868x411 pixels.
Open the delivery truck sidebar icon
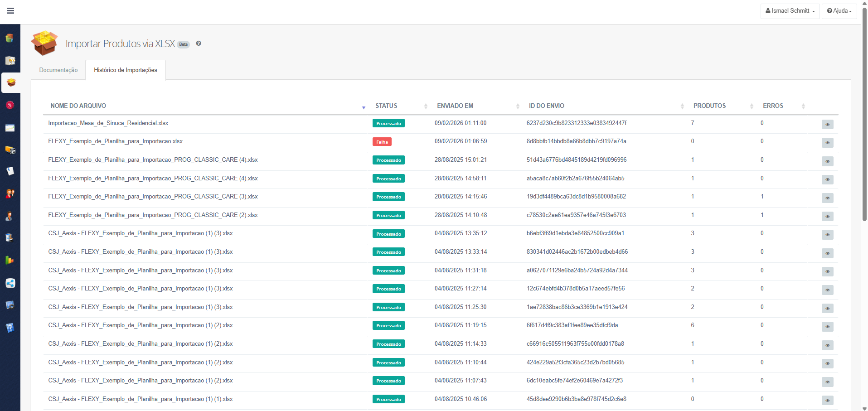coord(10,150)
